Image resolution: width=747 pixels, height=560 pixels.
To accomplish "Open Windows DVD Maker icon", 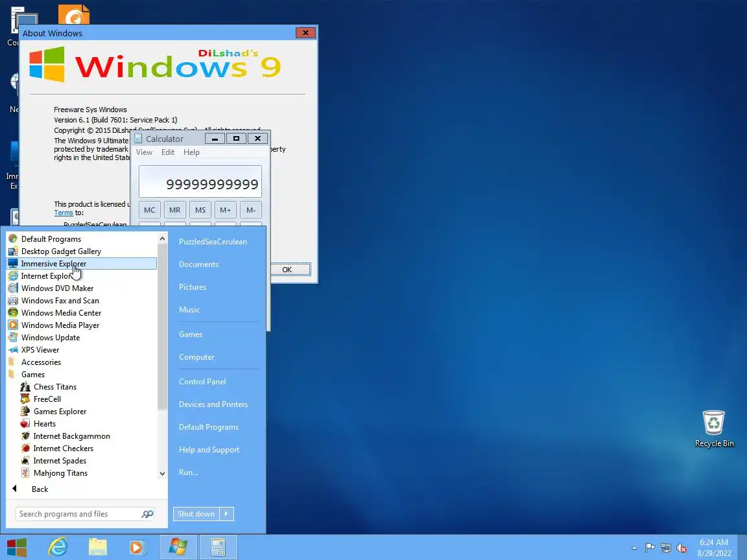I will coord(14,288).
